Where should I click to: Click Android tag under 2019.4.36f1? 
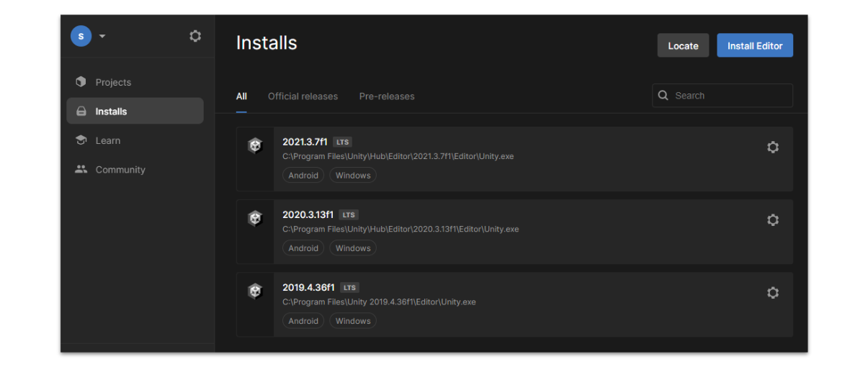[303, 321]
